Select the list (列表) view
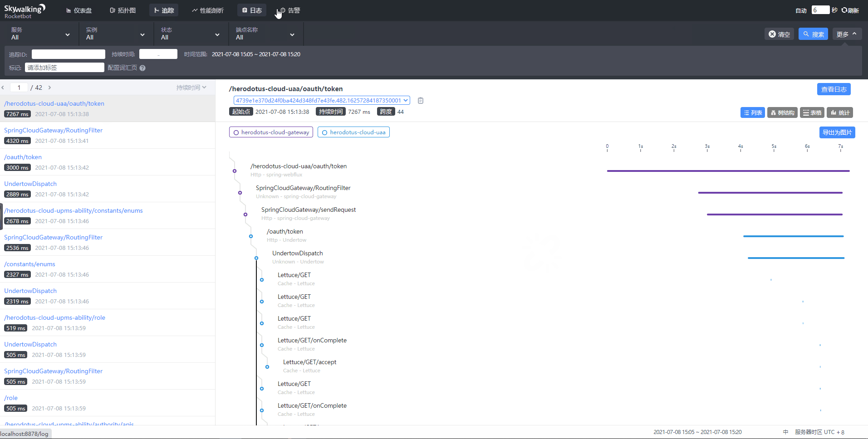Screen dimensions: 868x439 tap(752, 113)
